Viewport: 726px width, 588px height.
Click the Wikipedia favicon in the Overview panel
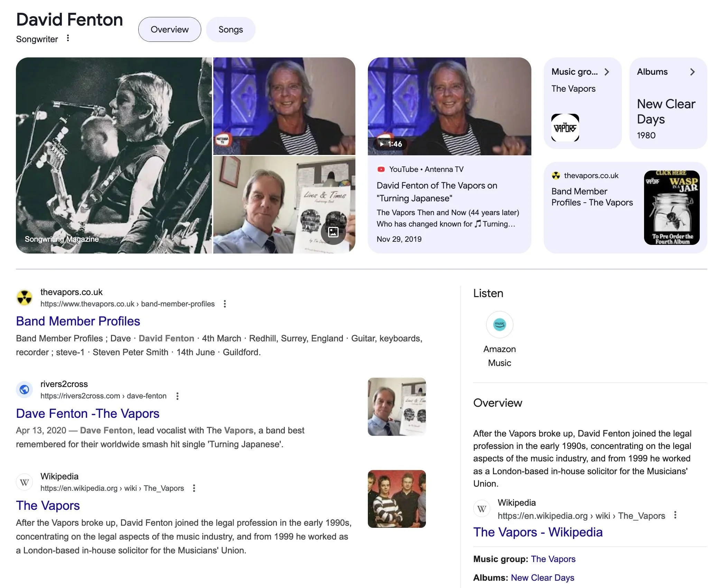point(482,509)
